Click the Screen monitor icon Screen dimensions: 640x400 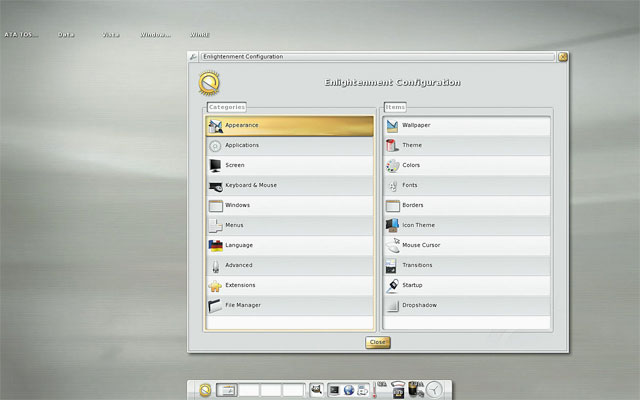click(215, 165)
